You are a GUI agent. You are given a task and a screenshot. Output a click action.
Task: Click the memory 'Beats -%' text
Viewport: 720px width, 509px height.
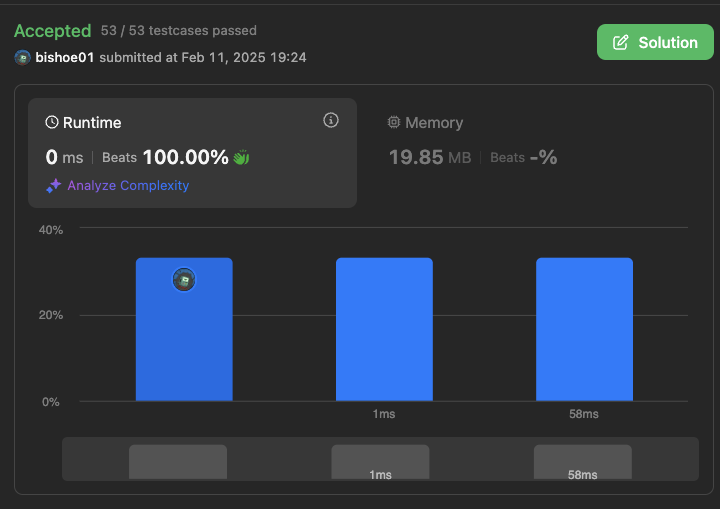point(523,157)
